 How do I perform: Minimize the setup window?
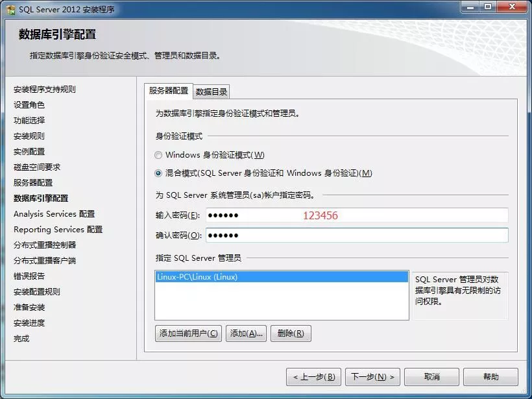(x=470, y=6)
